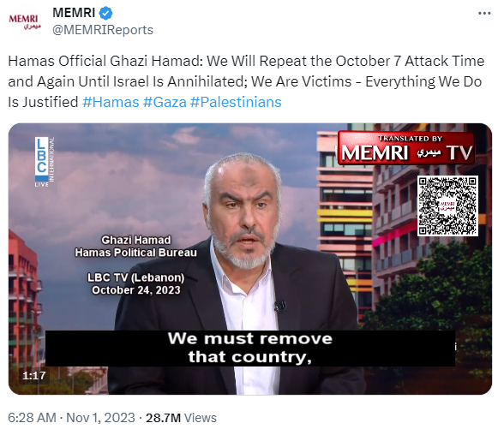This screenshot has width=504, height=435.
Task: Play the embedded video of Ghazi Hamad
Action: click(250, 259)
